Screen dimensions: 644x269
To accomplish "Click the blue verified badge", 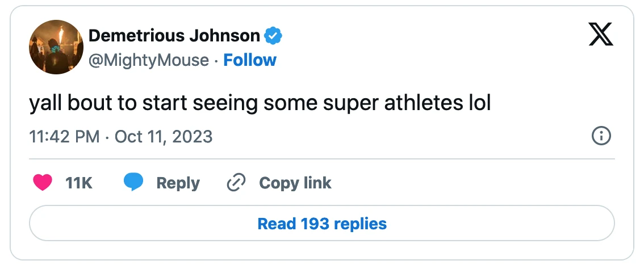I will (x=274, y=36).
